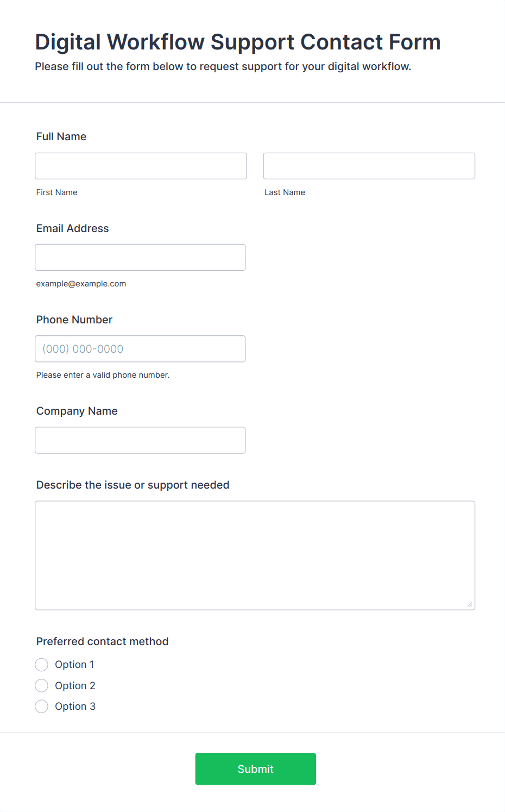
Task: Click the textarea resize handle corner
Action: [470, 604]
